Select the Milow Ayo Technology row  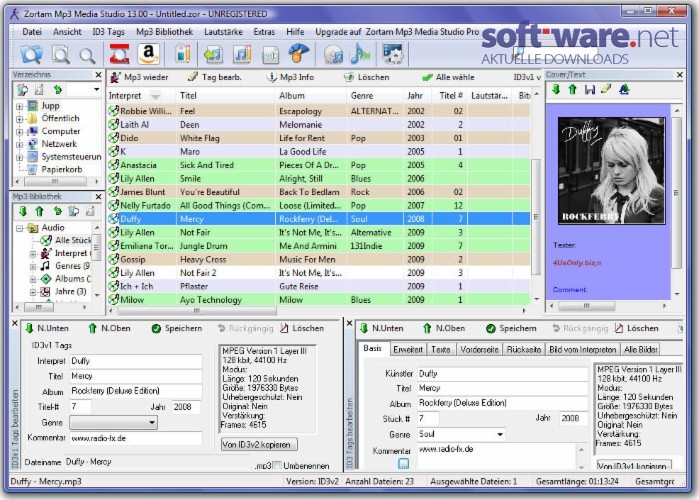[x=319, y=300]
